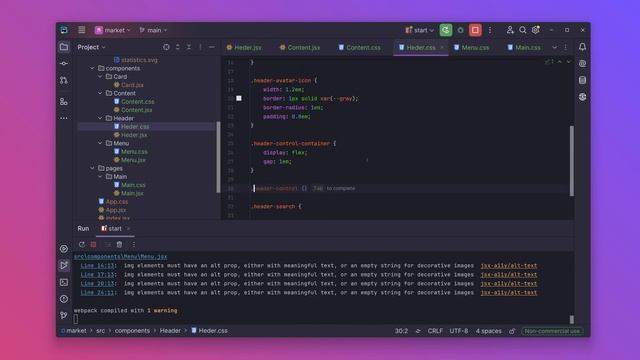This screenshot has height=360, width=640.
Task: Click color swatch beside border property
Action: [x=239, y=98]
